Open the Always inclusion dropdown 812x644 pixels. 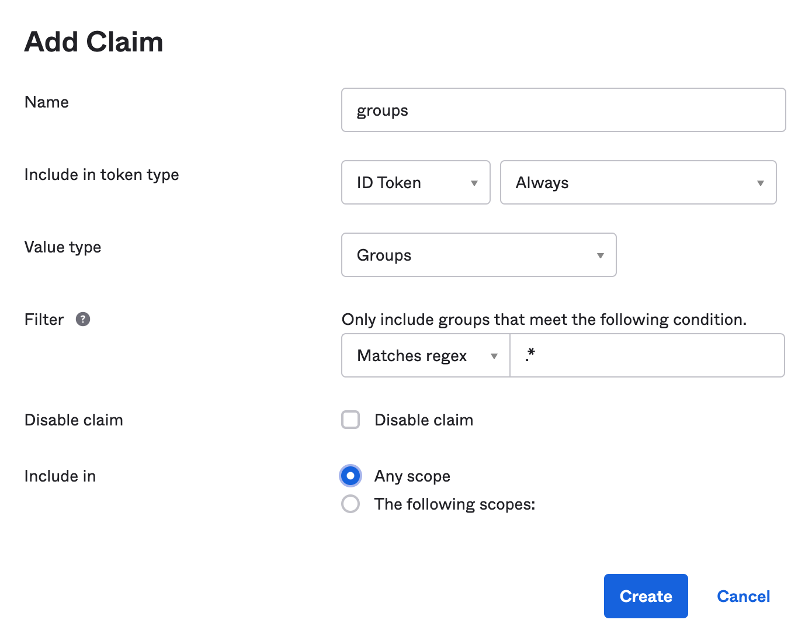pos(638,182)
